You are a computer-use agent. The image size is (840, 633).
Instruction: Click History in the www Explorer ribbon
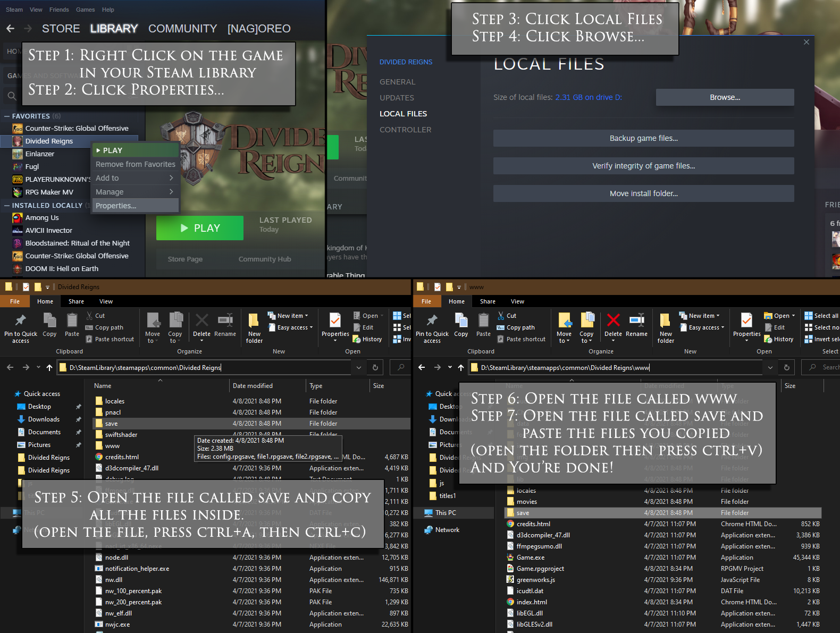[x=779, y=339]
